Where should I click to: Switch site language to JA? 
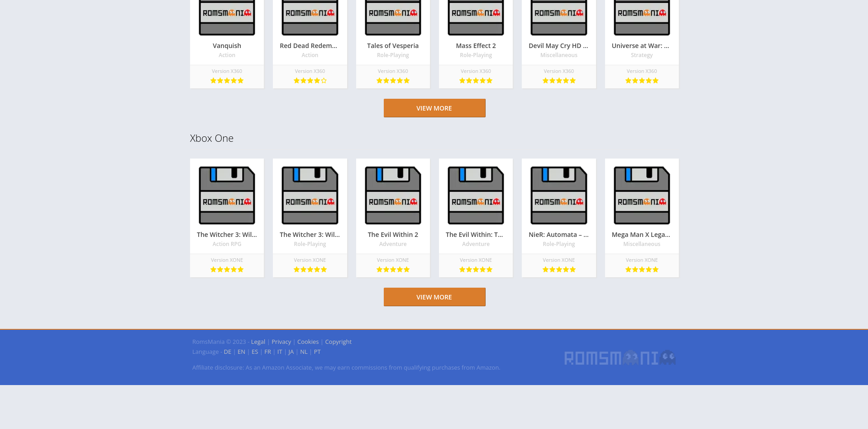(291, 352)
